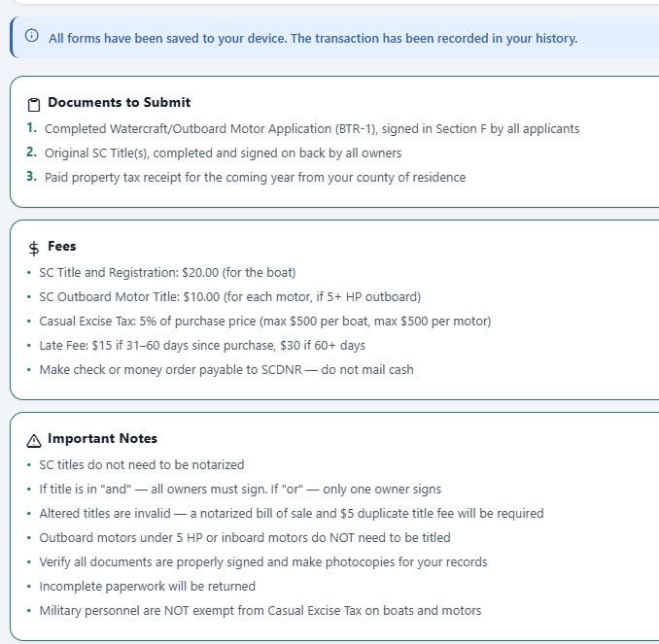Click the payable to SCDNR check instruction
Image resolution: width=659 pixels, height=644 pixels.
[225, 370]
